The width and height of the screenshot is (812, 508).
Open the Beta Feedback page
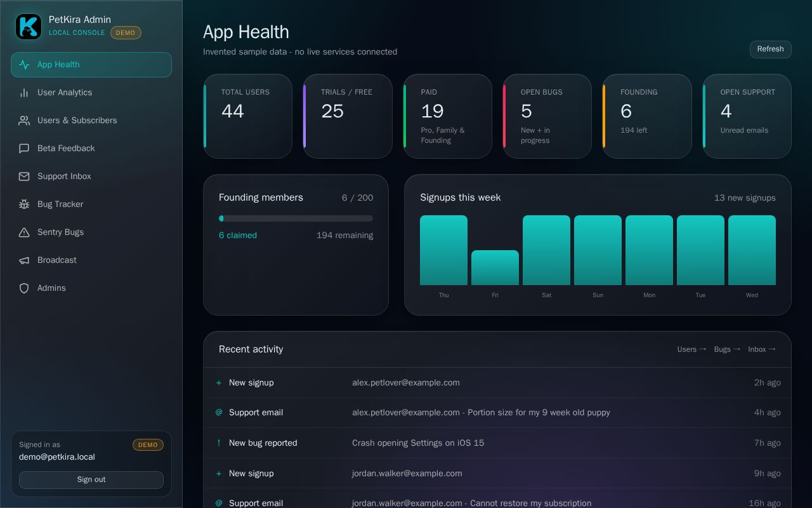coord(91,149)
